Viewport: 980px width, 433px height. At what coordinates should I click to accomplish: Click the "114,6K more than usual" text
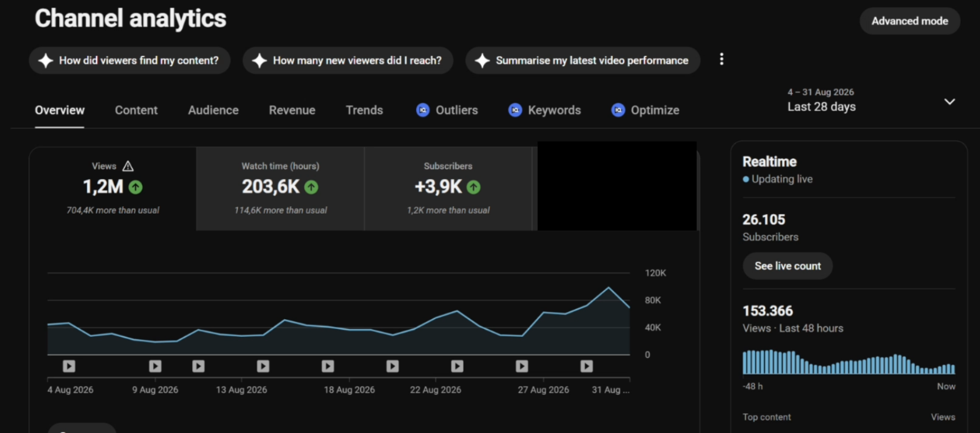tap(281, 210)
